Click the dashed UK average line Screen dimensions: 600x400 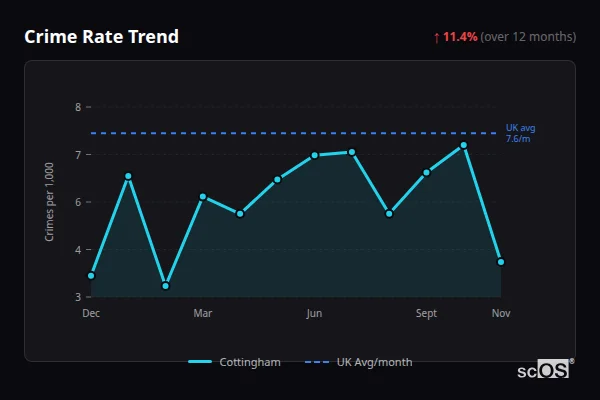294,133
